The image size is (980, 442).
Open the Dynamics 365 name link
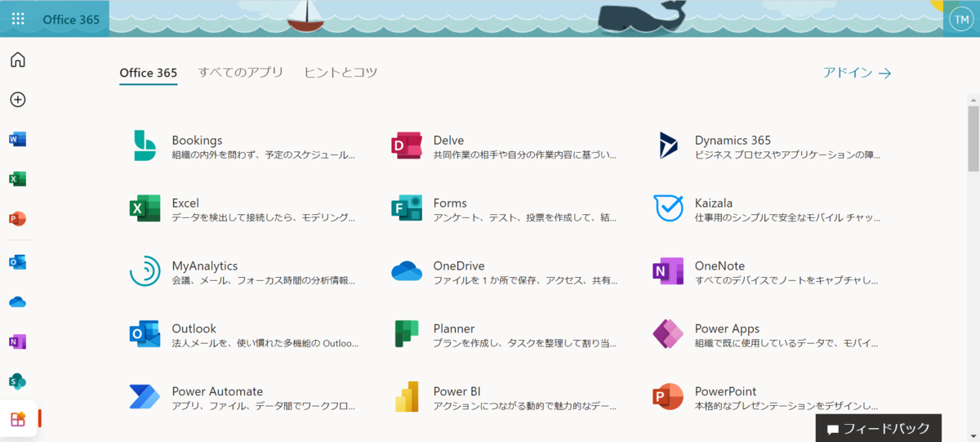733,141
